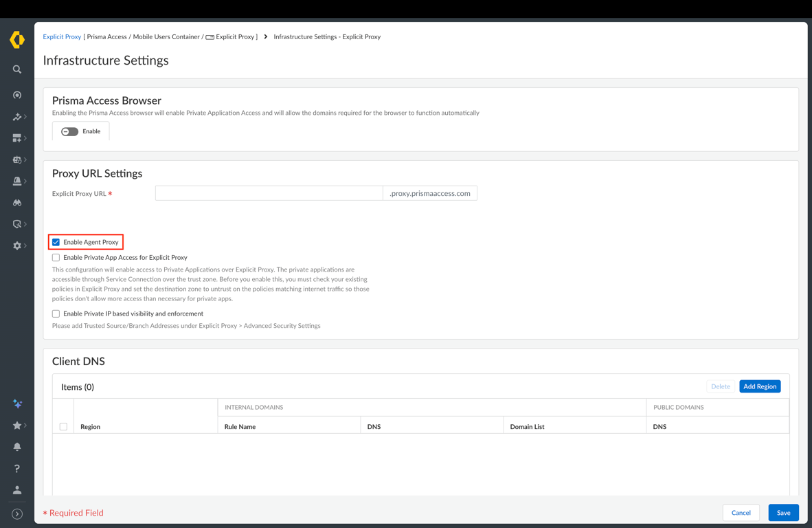This screenshot has width=812, height=528.
Task: Open the search magnifier in the sidebar
Action: [x=17, y=69]
